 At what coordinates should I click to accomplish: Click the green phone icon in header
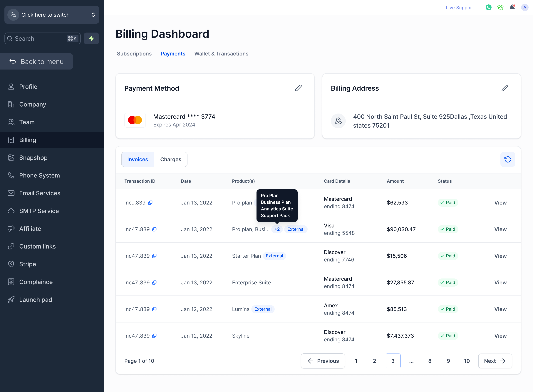(x=488, y=8)
